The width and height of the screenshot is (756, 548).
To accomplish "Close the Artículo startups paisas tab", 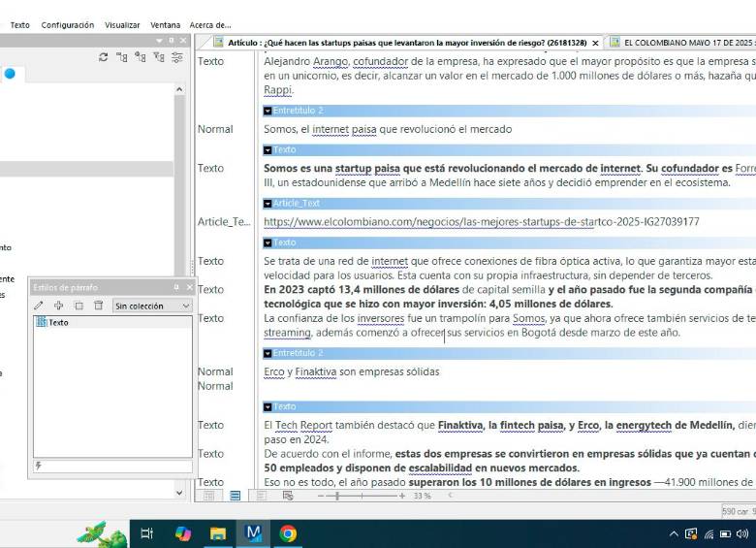I will coord(595,43).
